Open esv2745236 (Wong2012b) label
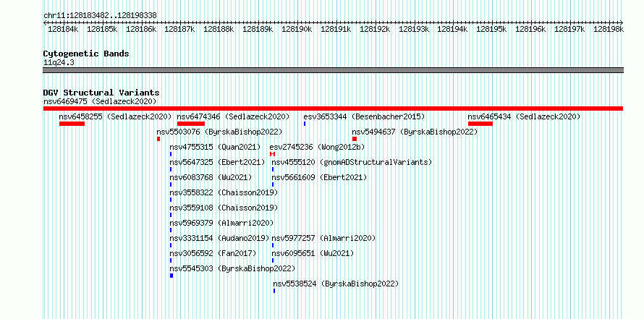644x319 pixels. [317, 147]
